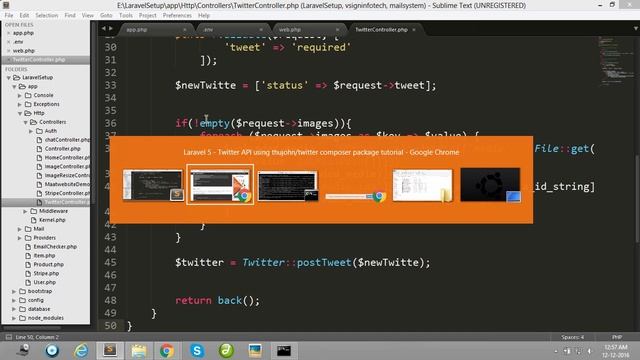Screen dimensions: 640x360
Task: Go to previous tab with left arrow
Action: [x=103, y=29]
